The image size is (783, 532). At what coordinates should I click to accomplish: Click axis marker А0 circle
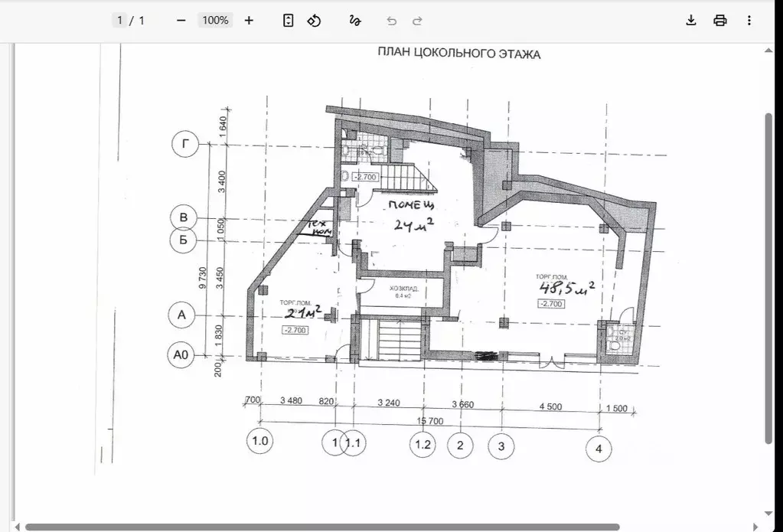coord(181,354)
